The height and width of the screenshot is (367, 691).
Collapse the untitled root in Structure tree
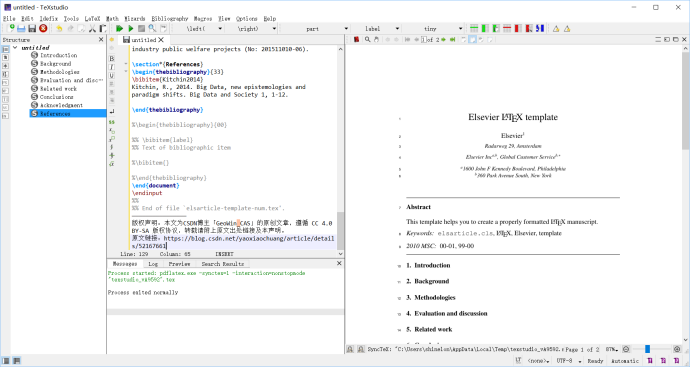tap(15, 47)
